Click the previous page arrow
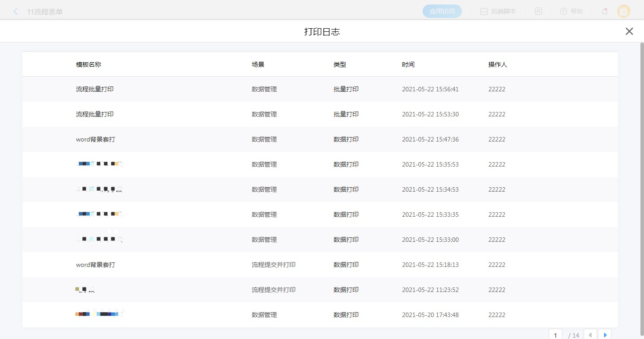The height and width of the screenshot is (339, 644). [x=590, y=335]
